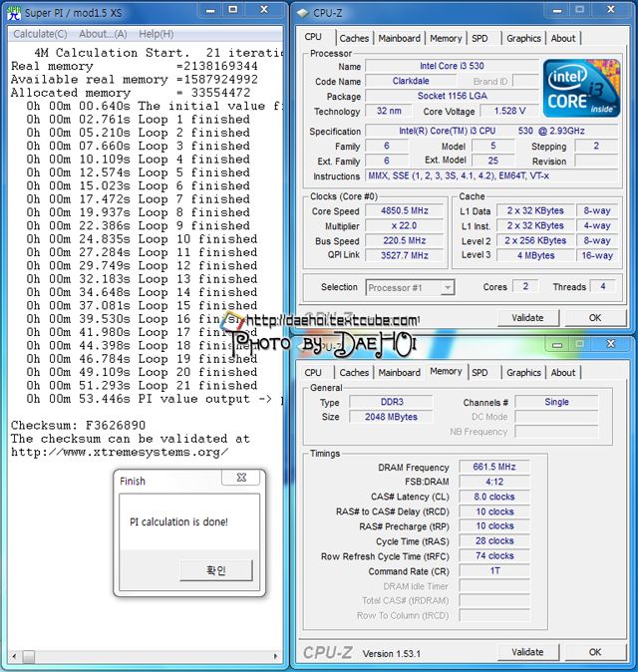Open Graphics tab in upper CPU-Z window
The width and height of the screenshot is (638, 672).
tap(523, 38)
